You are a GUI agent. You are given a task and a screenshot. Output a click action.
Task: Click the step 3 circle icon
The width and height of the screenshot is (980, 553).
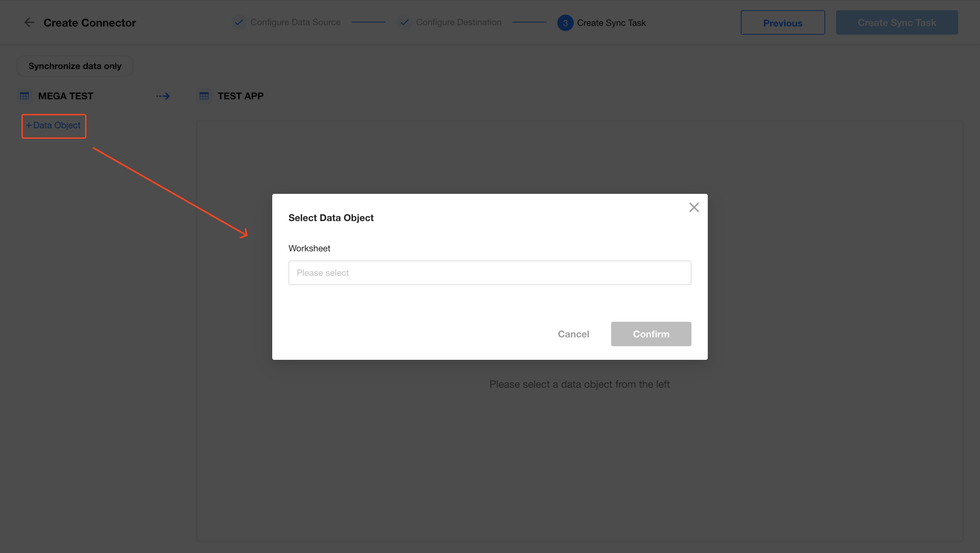point(565,23)
